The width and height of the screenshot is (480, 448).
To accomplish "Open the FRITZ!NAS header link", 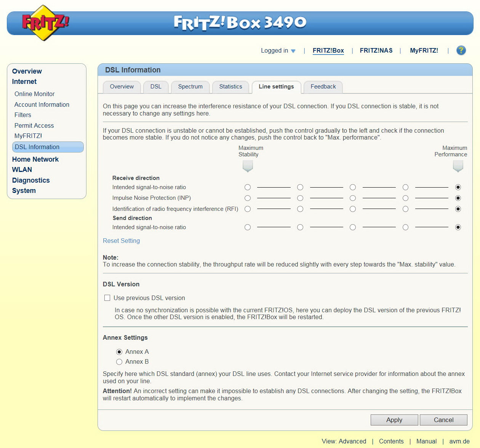I will [x=376, y=50].
